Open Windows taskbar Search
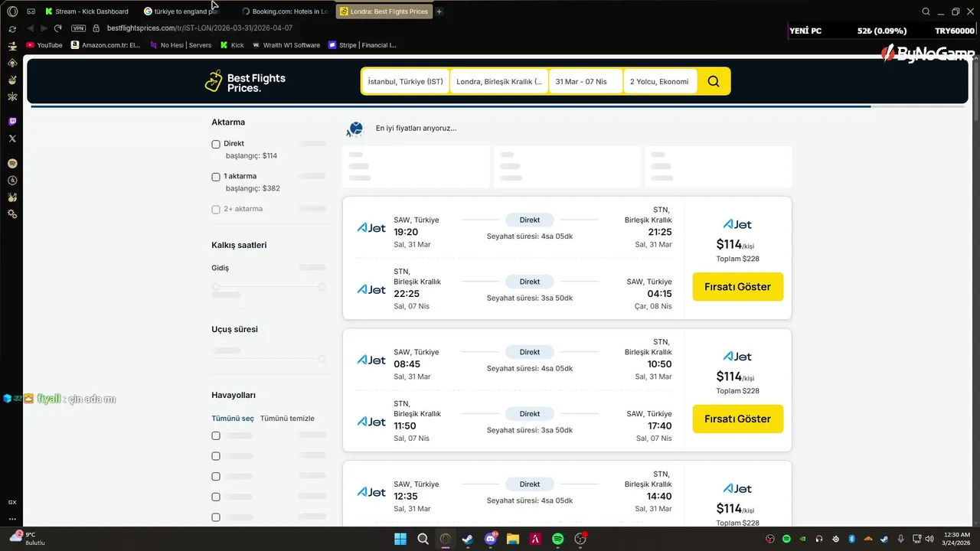The image size is (980, 551). pos(423,539)
